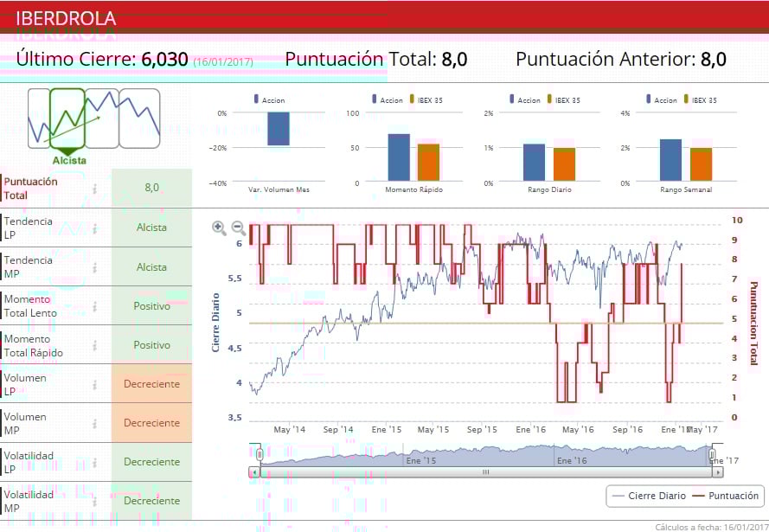769x532 pixels.
Task: Toggle Accion series in Rango Diario chart
Action: click(525, 99)
